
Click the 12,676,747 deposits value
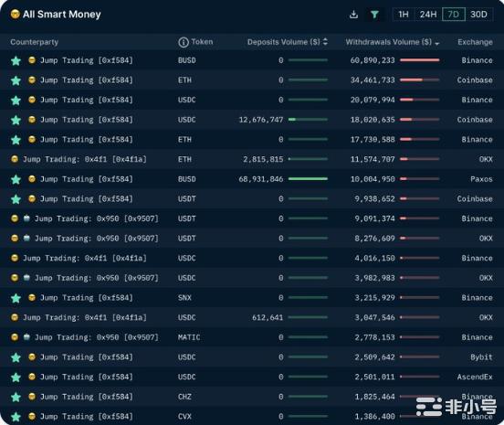coord(261,120)
